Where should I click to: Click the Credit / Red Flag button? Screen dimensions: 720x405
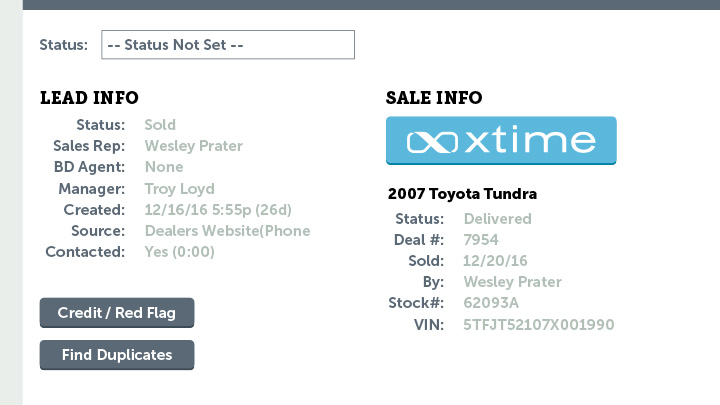pos(117,313)
